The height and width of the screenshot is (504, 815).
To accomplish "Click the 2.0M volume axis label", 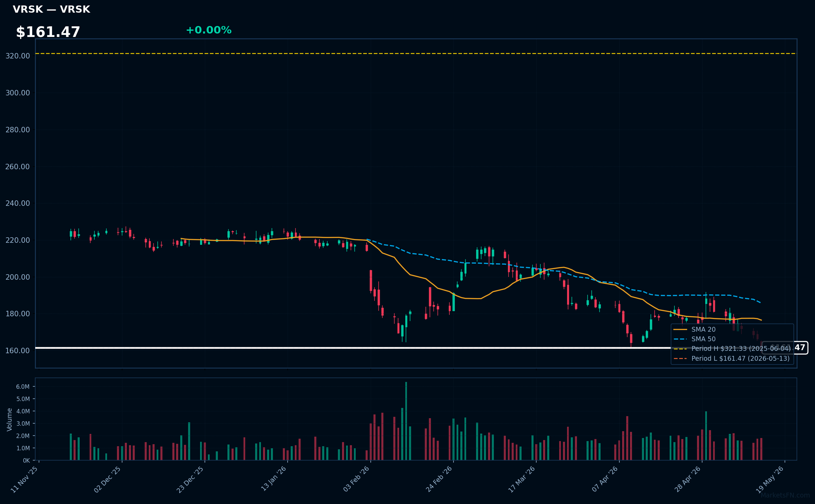I will pyautogui.click(x=23, y=436).
